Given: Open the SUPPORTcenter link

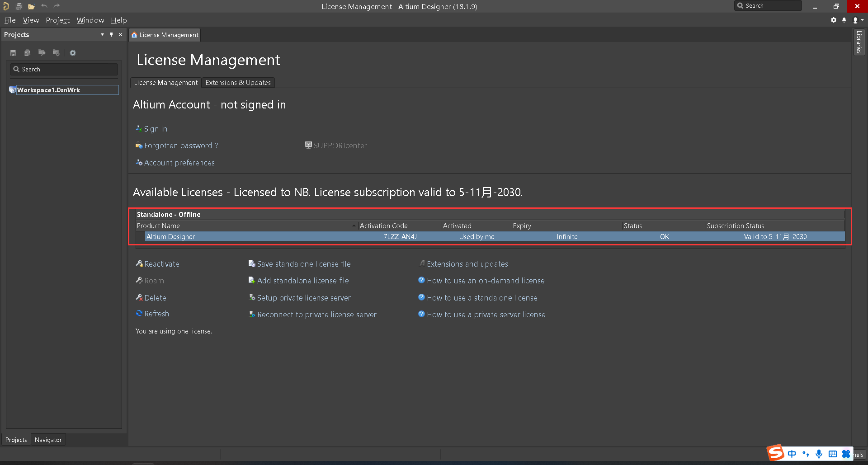Looking at the screenshot, I should click(336, 146).
